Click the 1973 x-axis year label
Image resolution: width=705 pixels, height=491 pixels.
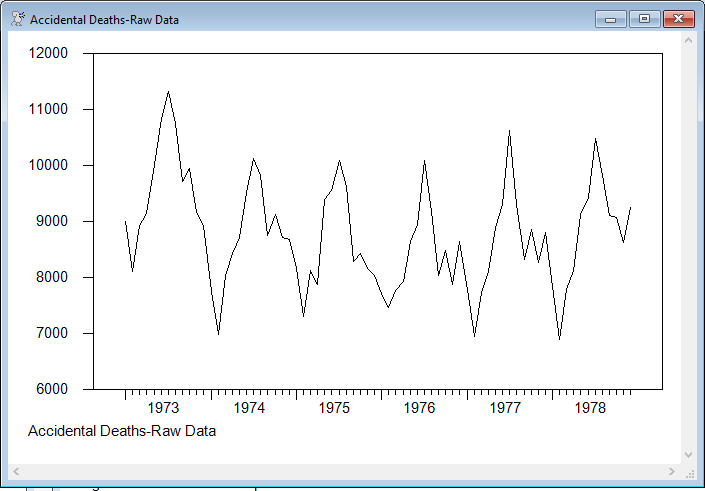(x=163, y=408)
